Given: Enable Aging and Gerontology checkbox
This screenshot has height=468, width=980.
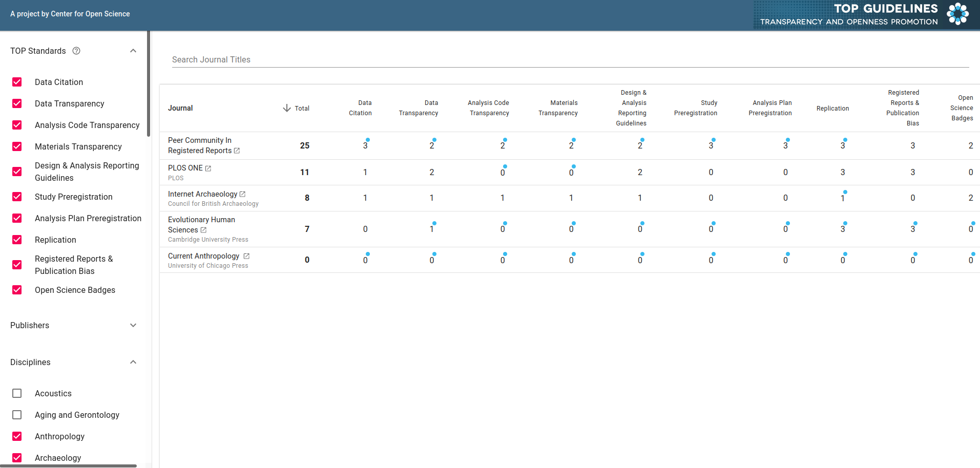Looking at the screenshot, I should (x=17, y=415).
